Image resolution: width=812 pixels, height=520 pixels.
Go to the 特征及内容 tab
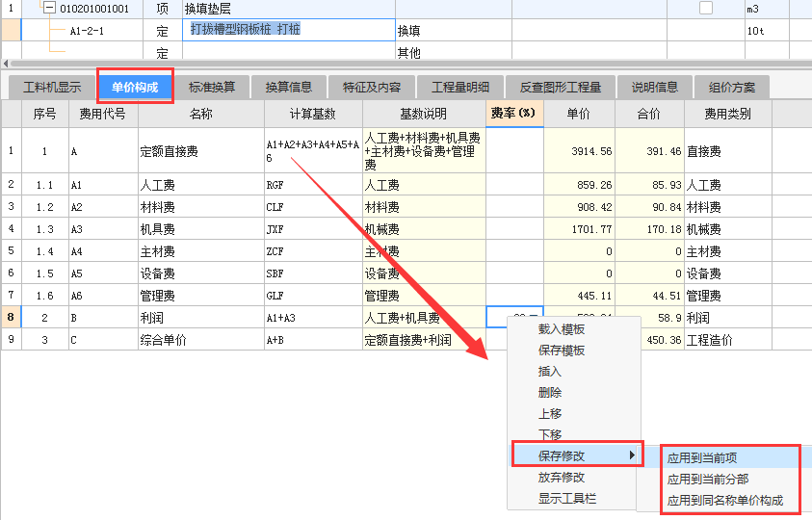(372, 87)
